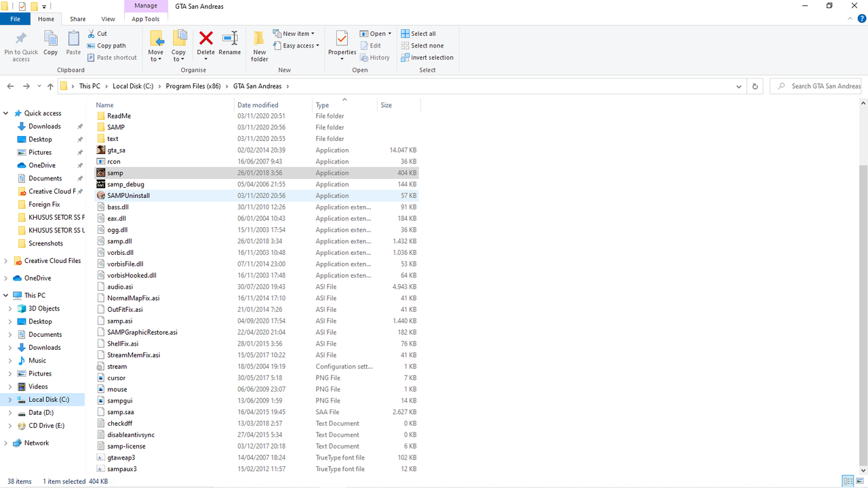The height and width of the screenshot is (488, 868).
Task: Click Invert selection in ribbon
Action: (427, 58)
